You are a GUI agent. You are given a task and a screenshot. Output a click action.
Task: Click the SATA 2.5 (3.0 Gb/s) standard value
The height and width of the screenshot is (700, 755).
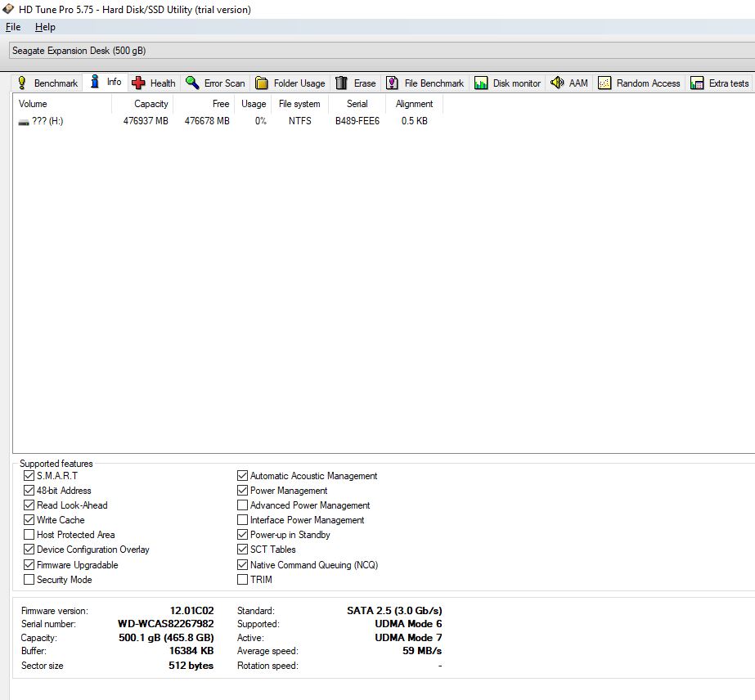tap(394, 610)
